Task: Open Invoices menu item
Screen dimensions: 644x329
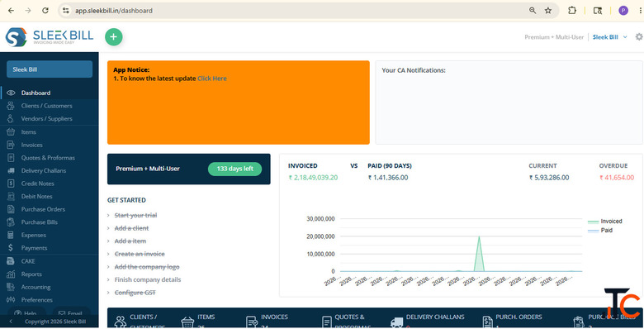Action: (x=50, y=145)
